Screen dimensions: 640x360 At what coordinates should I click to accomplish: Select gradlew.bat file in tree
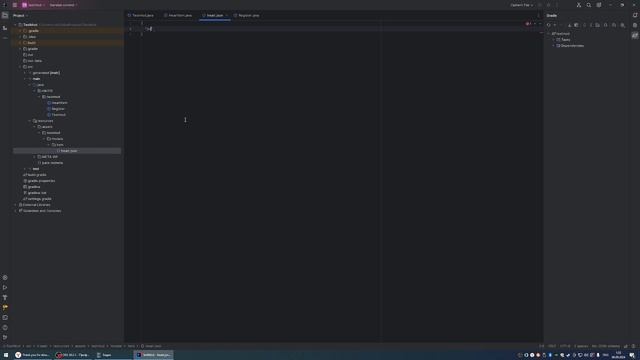click(35, 193)
